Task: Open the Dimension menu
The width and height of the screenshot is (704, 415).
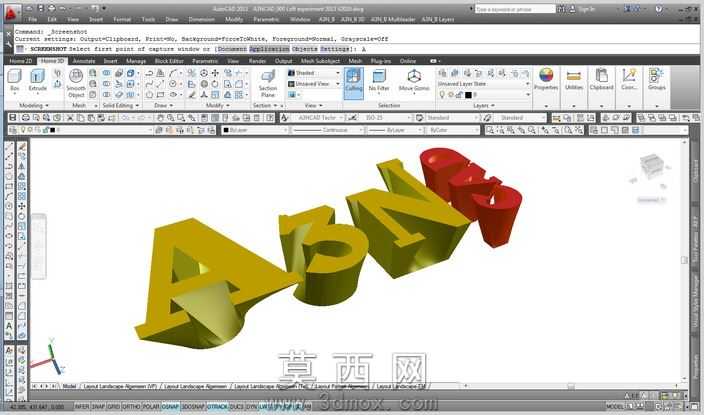Action: tap(201, 19)
